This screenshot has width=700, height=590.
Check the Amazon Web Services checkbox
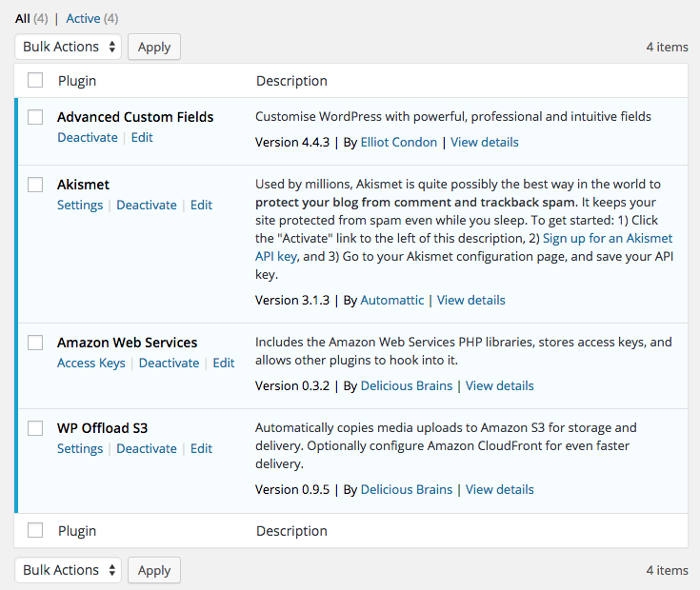35,343
